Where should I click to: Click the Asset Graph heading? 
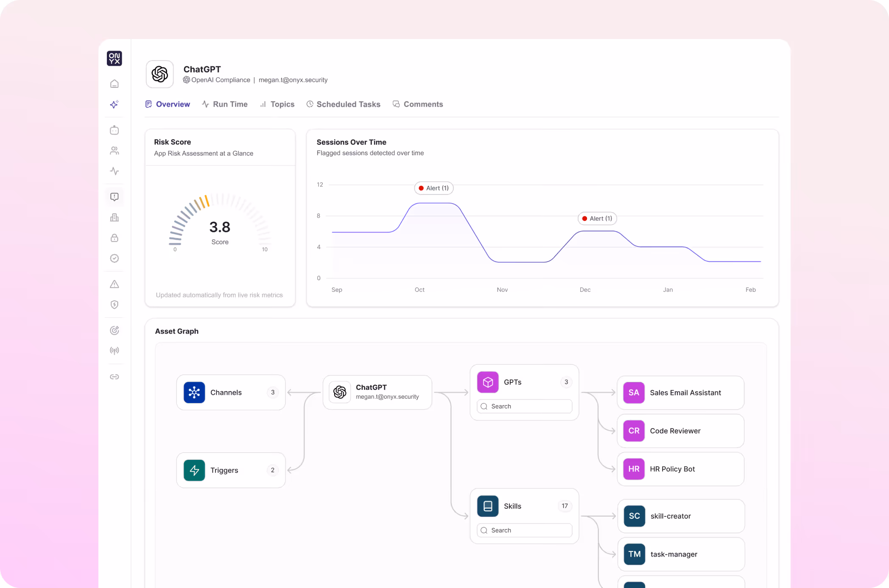(x=177, y=331)
